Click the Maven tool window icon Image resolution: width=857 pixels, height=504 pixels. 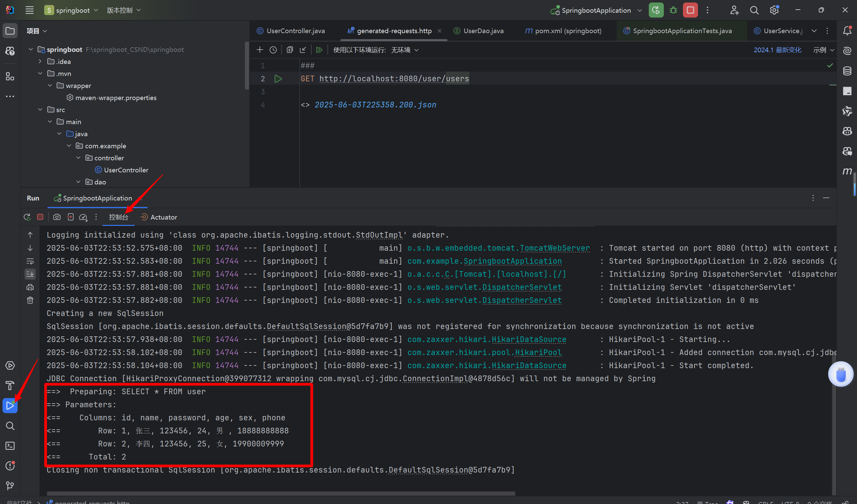coord(847,171)
